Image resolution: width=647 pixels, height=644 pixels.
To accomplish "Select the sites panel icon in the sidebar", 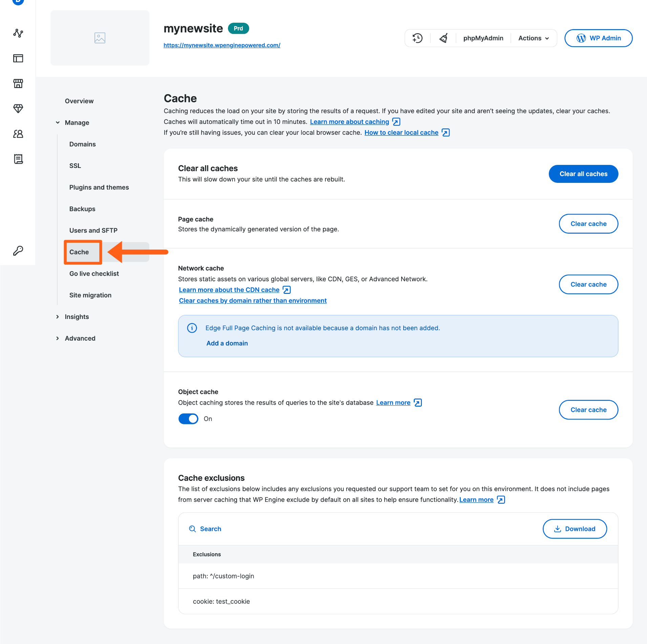I will (18, 58).
